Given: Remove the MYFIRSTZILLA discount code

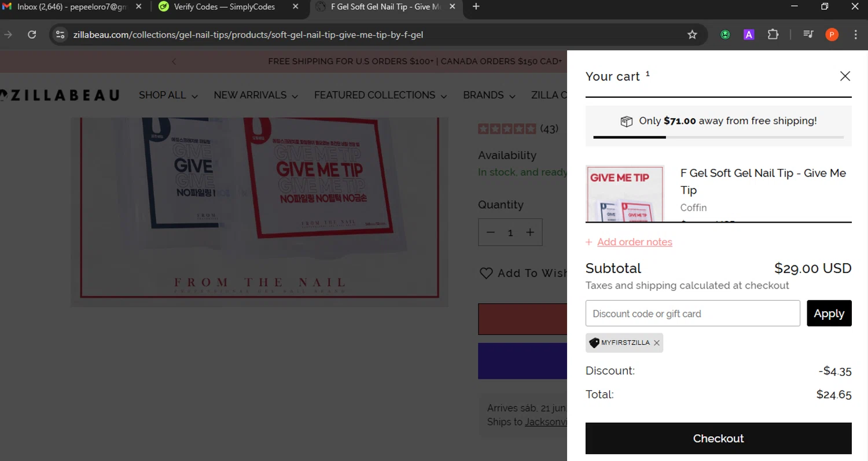Looking at the screenshot, I should pyautogui.click(x=656, y=343).
